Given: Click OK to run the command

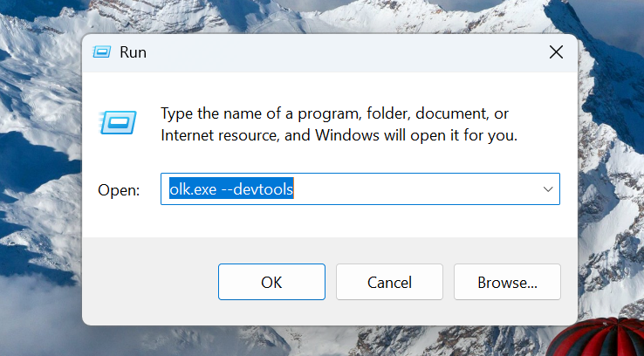Looking at the screenshot, I should pos(271,282).
